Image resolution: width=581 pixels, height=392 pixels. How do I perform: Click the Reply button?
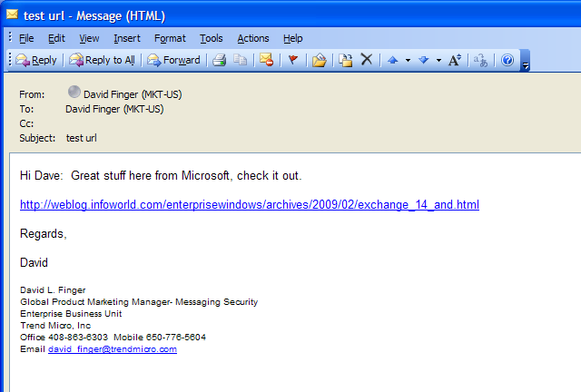pos(36,60)
